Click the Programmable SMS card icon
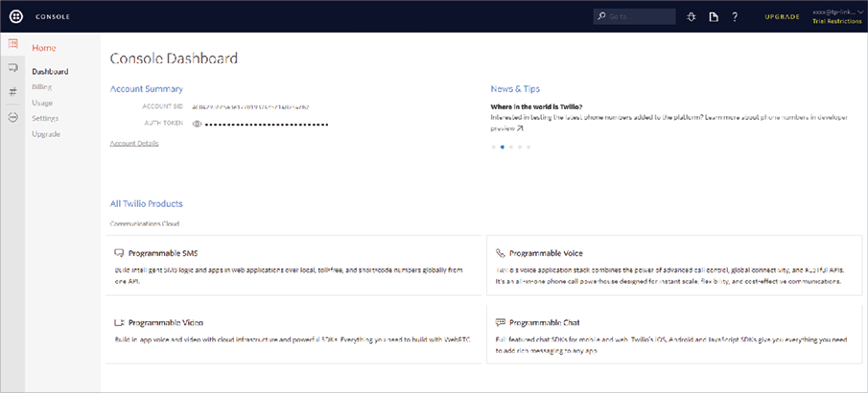Screen dimensions: 868x393 [119, 253]
